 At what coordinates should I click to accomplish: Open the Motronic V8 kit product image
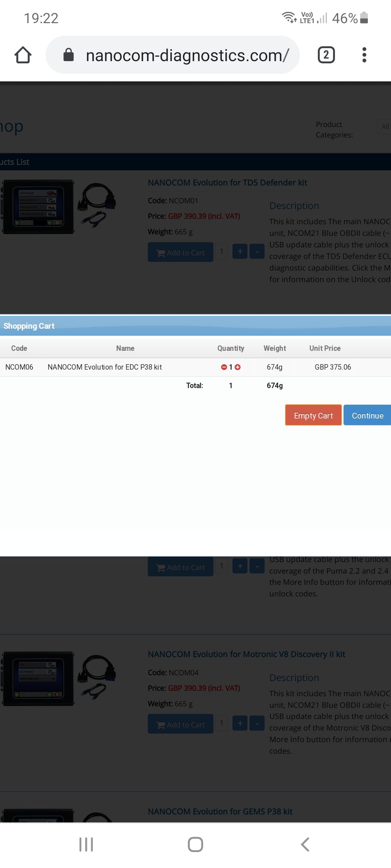[x=59, y=679]
